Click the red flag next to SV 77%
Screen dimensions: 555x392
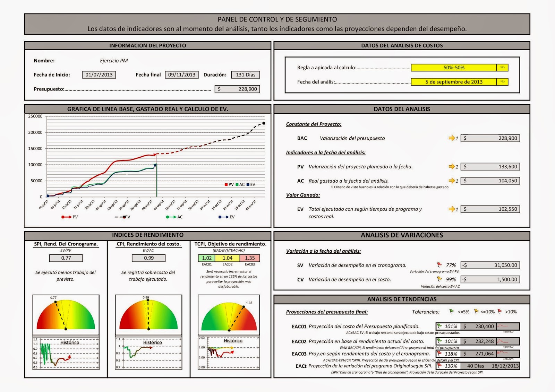pos(439,265)
